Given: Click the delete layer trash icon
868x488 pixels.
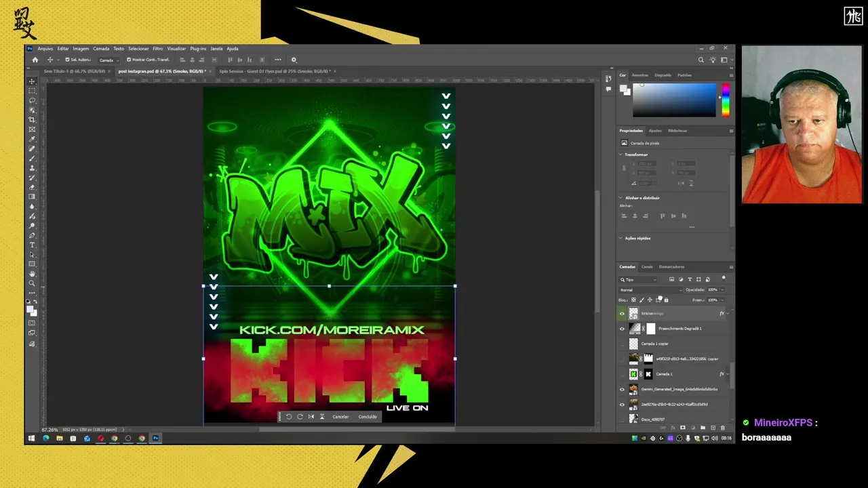Looking at the screenshot, I should [x=723, y=428].
